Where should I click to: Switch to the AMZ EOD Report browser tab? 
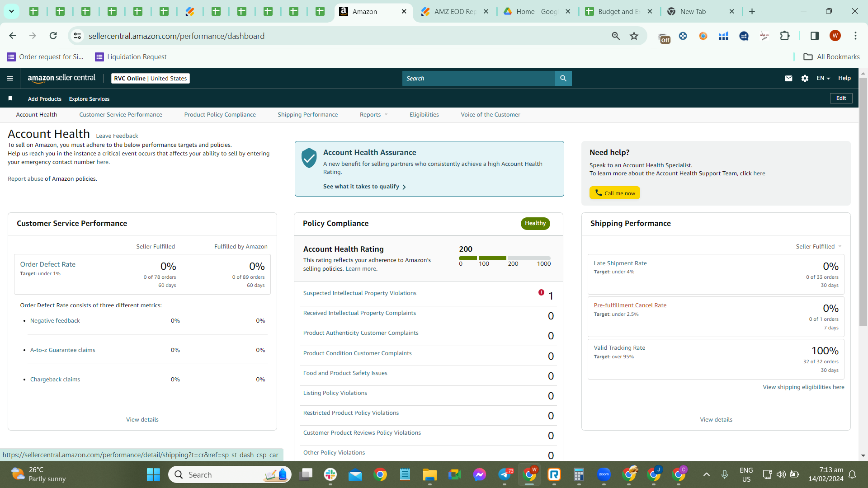[x=454, y=11]
